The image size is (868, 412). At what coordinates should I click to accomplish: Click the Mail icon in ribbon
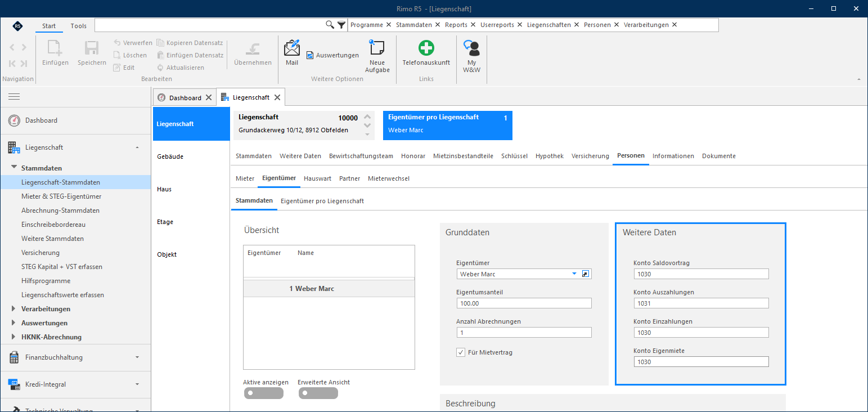pos(292,48)
